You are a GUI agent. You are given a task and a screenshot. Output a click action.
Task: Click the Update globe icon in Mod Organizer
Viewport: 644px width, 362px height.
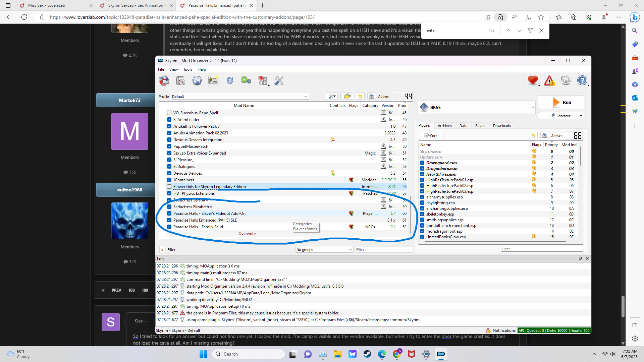[566, 80]
